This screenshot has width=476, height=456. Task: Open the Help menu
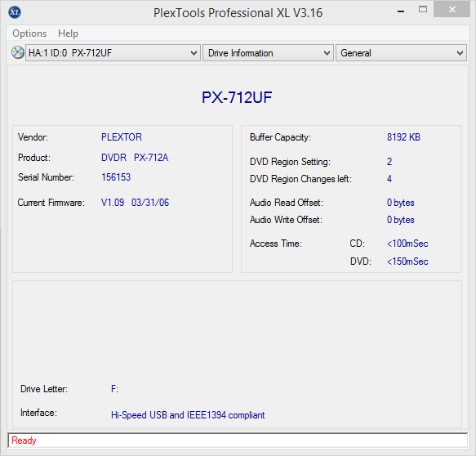(x=68, y=34)
